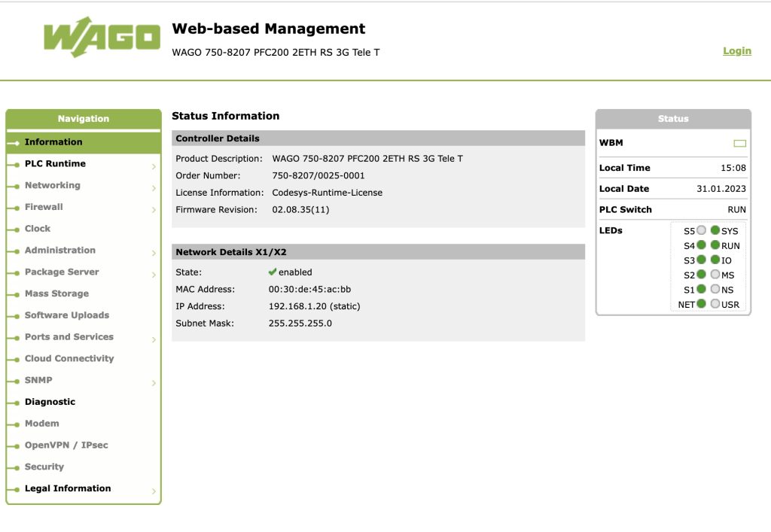Image resolution: width=771 pixels, height=532 pixels.
Task: Click the Codesys-Runtime-License text
Action: 327,193
